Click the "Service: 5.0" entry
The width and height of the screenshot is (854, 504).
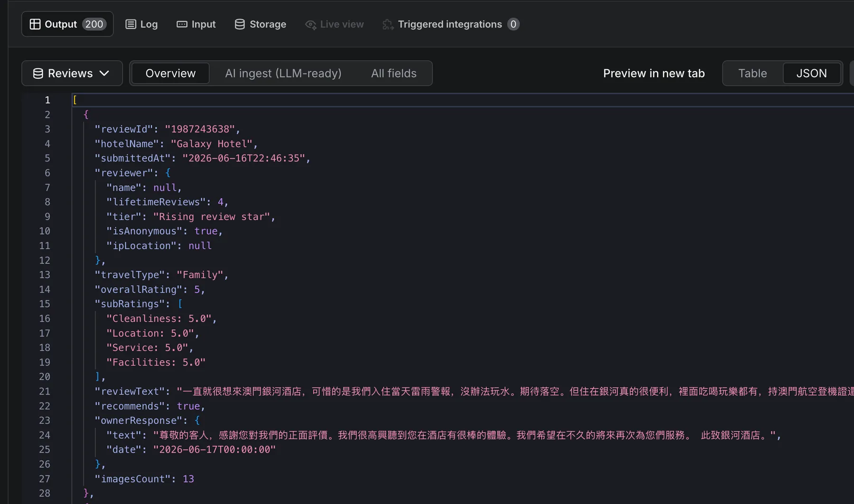pyautogui.click(x=147, y=348)
